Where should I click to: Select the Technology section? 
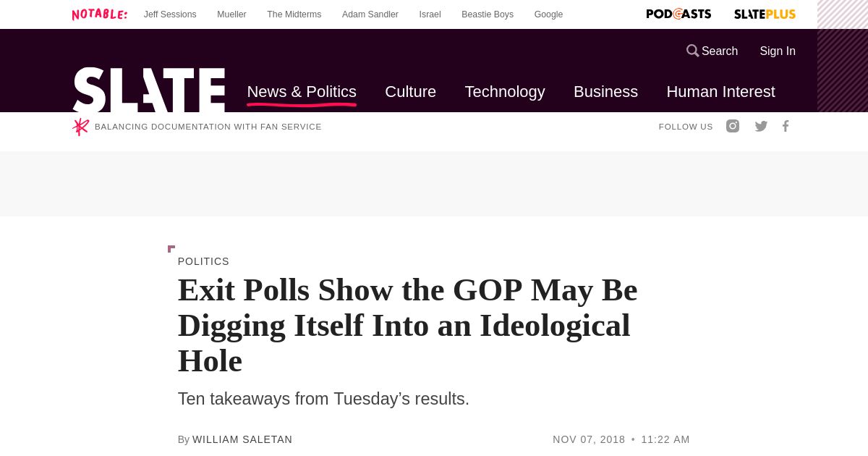(505, 92)
